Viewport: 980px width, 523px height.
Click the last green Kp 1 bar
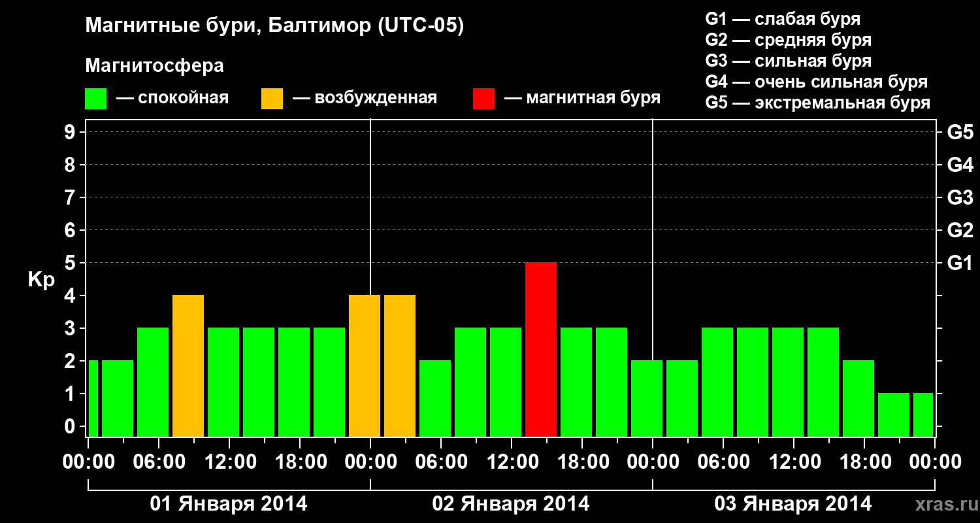pyautogui.click(x=923, y=414)
